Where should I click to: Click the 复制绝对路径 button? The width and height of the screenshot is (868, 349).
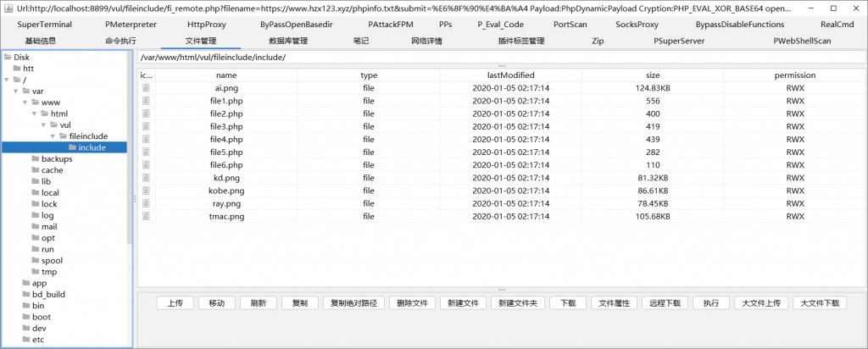[353, 303]
